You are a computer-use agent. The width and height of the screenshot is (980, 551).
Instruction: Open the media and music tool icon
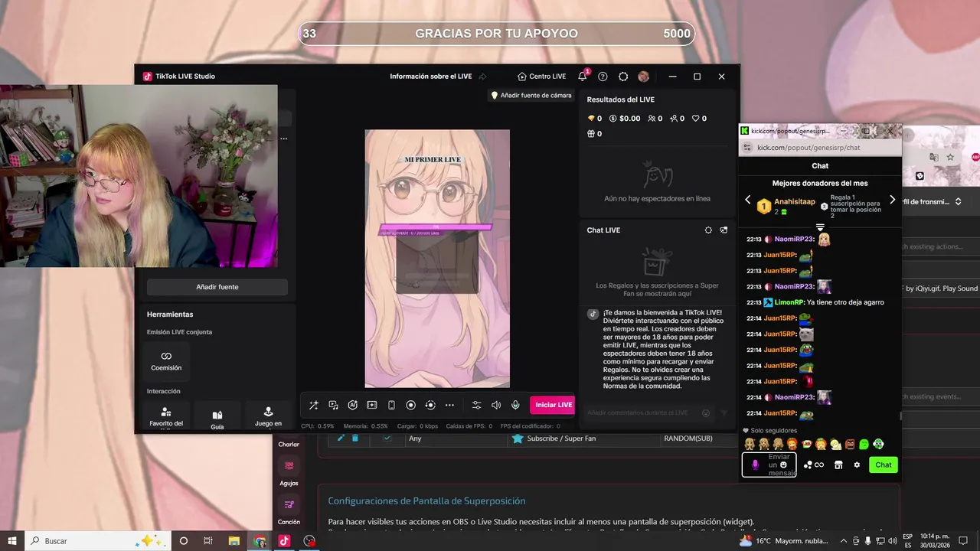coord(333,405)
